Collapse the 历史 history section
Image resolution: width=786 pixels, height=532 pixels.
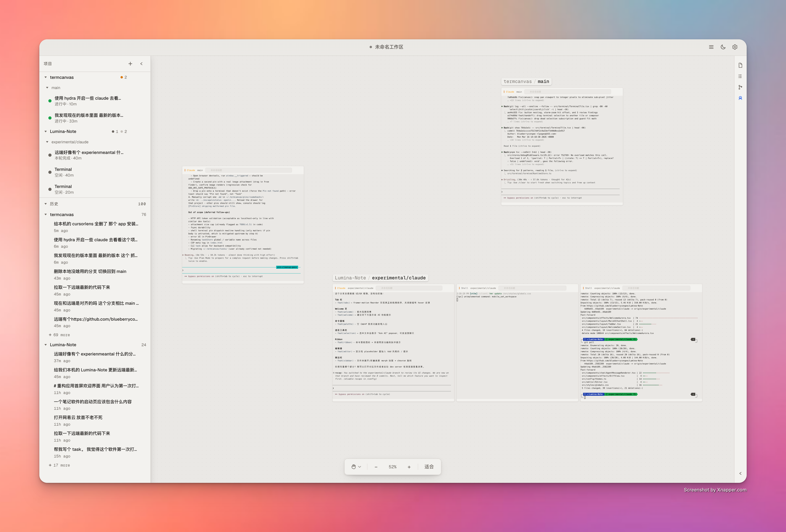click(46, 204)
